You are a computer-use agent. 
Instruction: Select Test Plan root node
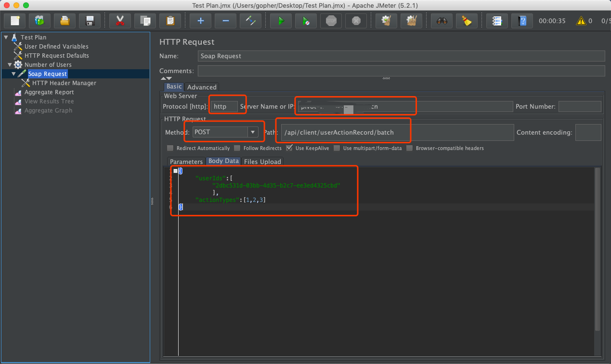click(34, 37)
